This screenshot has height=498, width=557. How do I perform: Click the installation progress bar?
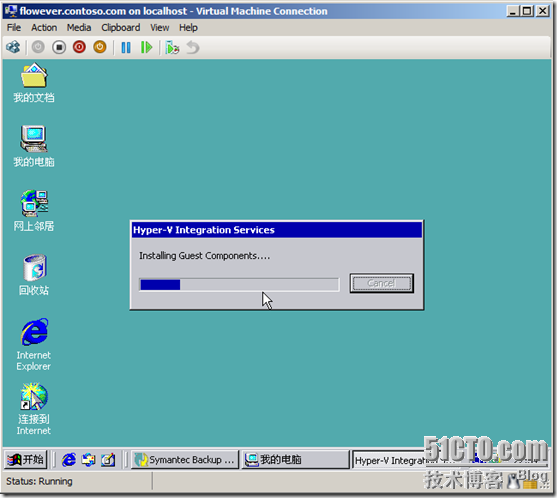[x=239, y=285]
